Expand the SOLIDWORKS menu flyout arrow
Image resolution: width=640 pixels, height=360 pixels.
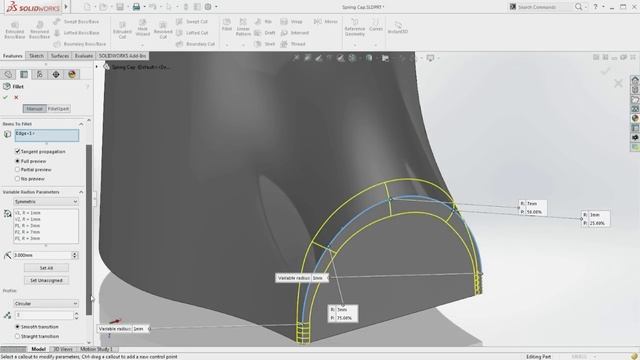tap(66, 7)
